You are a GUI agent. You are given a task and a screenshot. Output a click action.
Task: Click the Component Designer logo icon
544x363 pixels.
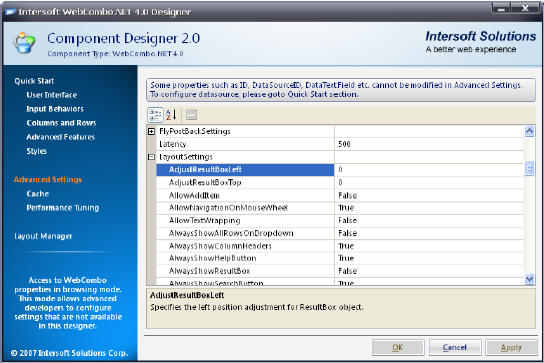(x=24, y=43)
